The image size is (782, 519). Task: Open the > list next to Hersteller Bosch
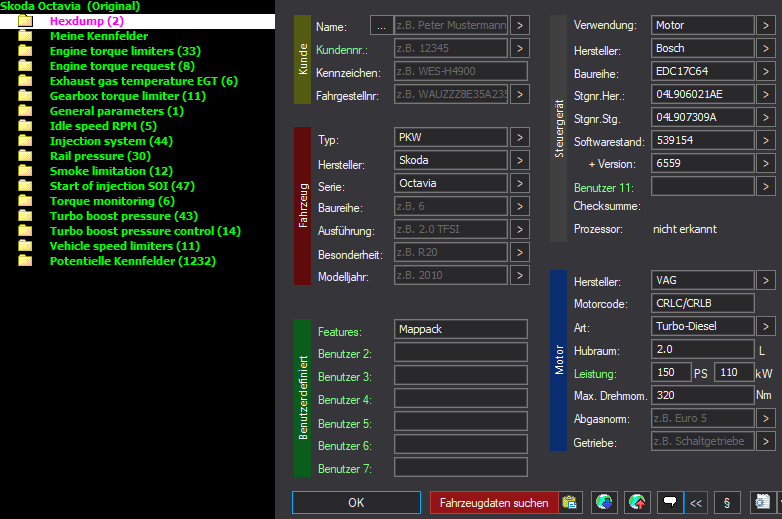pos(766,48)
